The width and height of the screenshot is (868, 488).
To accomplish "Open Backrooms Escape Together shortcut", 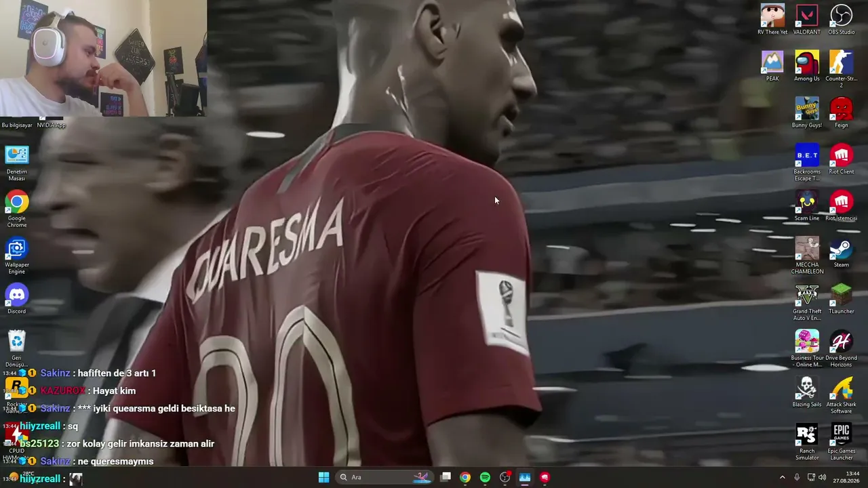I will [x=807, y=162].
